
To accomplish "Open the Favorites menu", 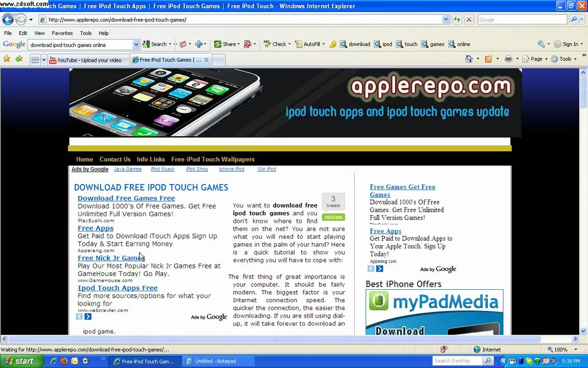I will (62, 33).
